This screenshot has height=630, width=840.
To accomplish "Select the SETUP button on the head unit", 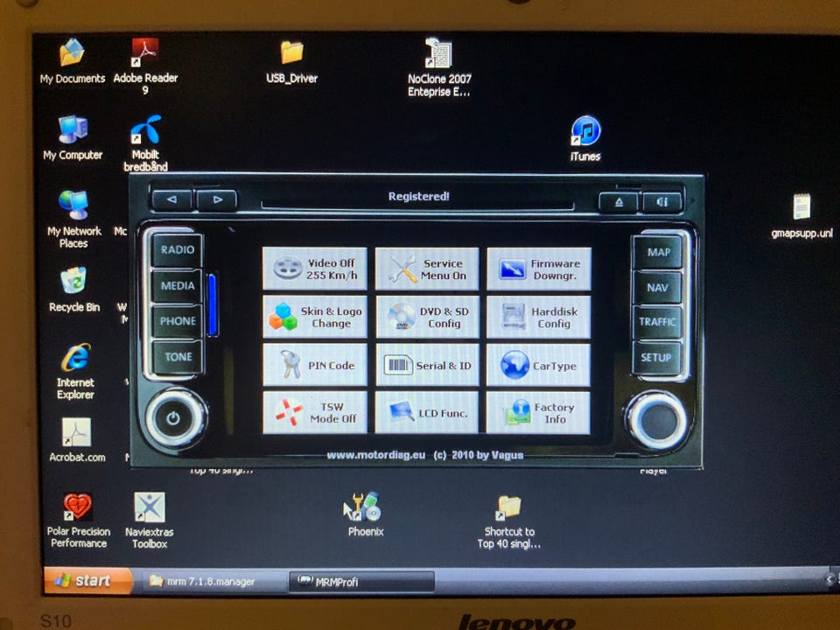I will (656, 357).
